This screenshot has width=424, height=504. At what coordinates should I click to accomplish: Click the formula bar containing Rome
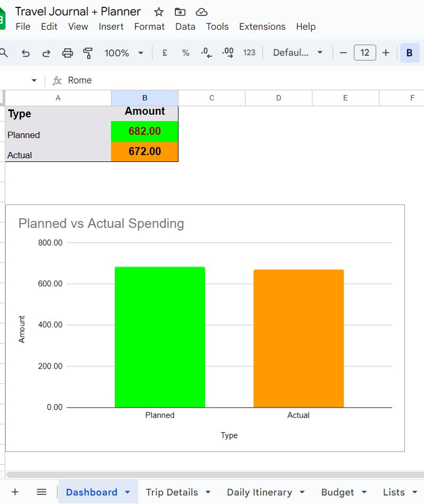coord(244,80)
